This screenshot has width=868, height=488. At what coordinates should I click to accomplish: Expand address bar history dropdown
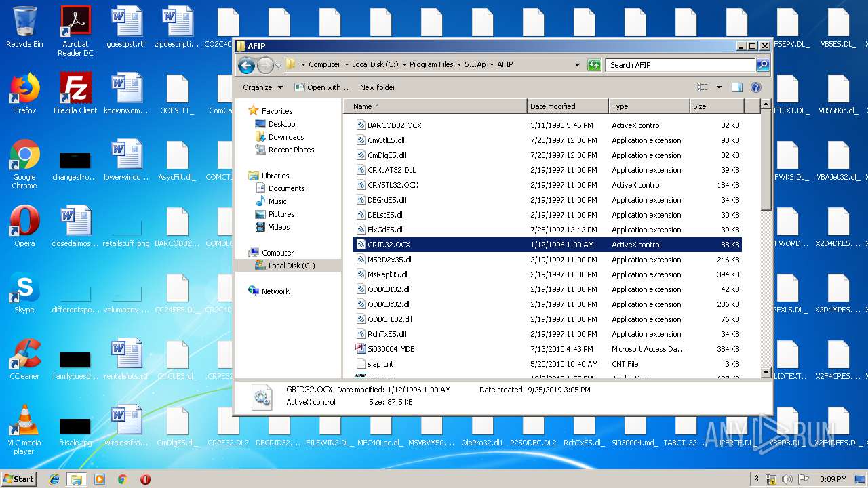coord(577,65)
